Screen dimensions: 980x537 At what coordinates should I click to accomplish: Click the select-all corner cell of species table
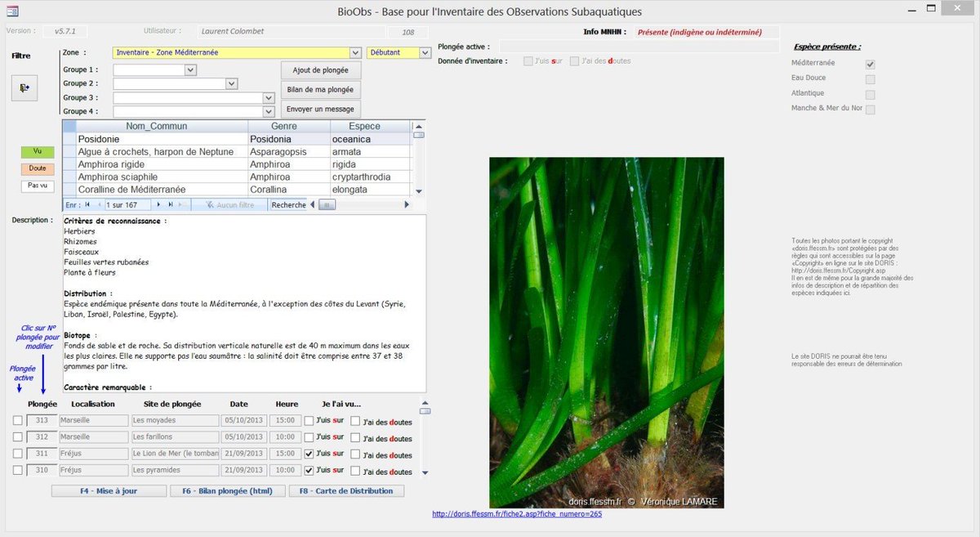pyautogui.click(x=69, y=126)
